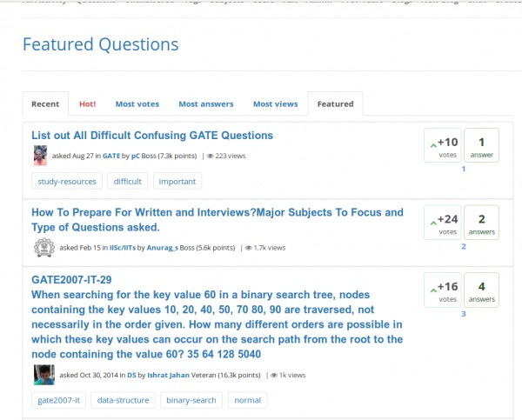The image size is (522, 420).
Task: Select the Featured tab
Action: click(335, 103)
